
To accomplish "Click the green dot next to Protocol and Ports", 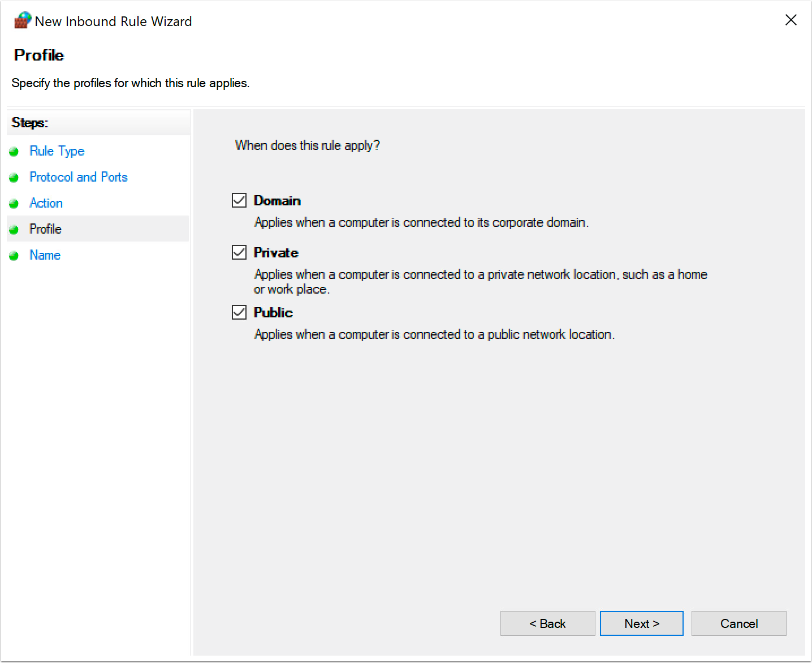I will [14, 177].
